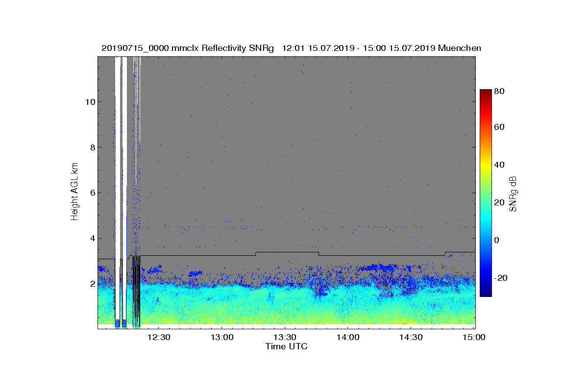Click the colorbar value -20

pyautogui.click(x=501, y=278)
